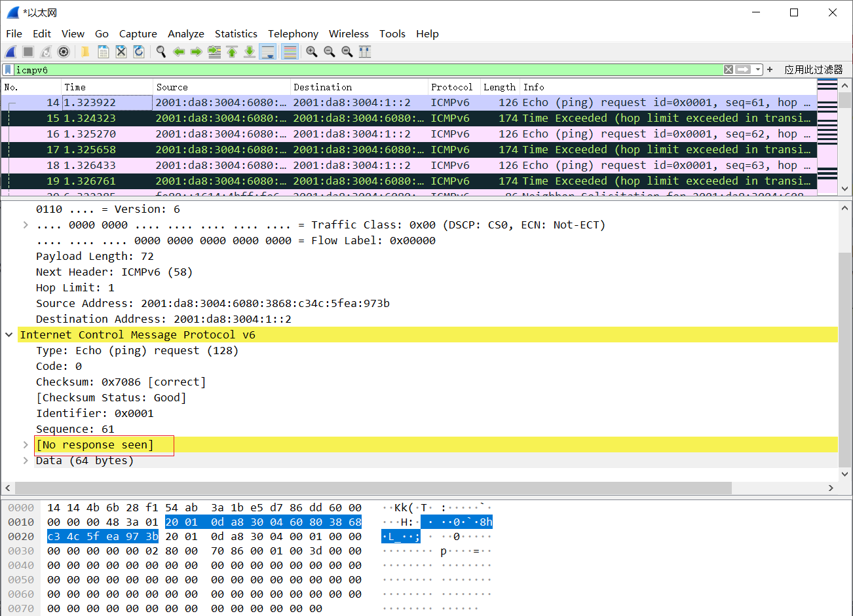This screenshot has width=853, height=616.
Task: Reset text to normal size icon
Action: coord(347,52)
